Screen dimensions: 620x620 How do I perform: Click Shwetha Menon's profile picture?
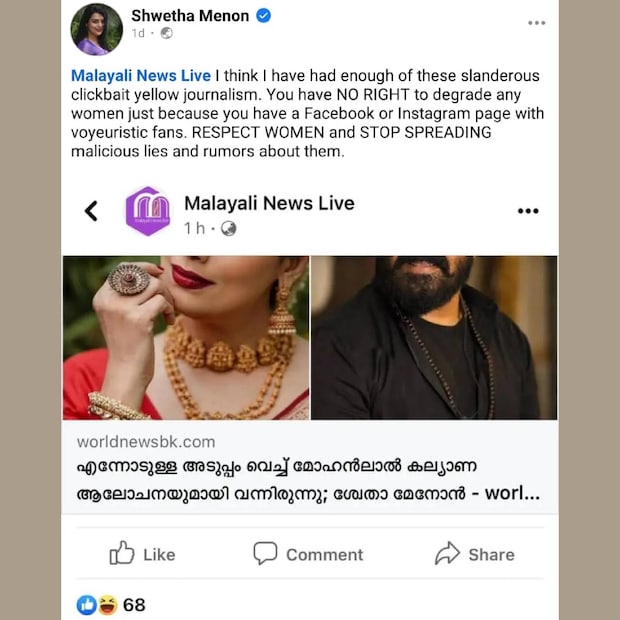click(96, 29)
